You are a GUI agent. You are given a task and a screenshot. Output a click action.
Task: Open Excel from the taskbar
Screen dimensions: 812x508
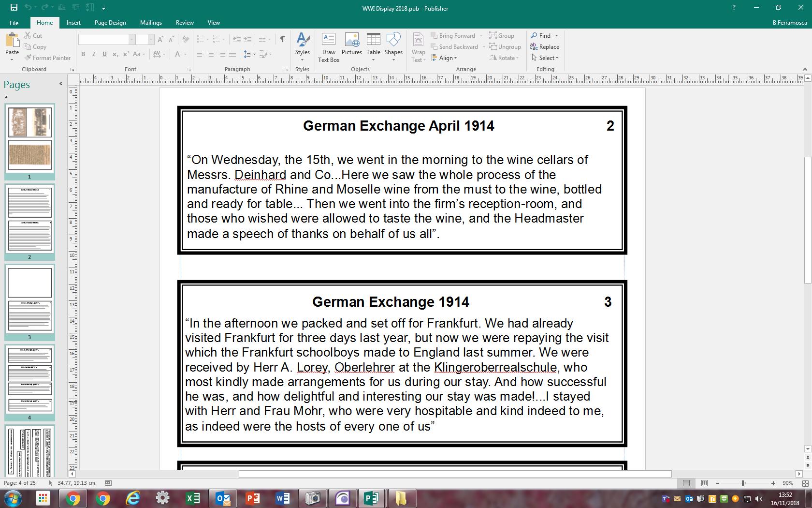pyautogui.click(x=193, y=498)
